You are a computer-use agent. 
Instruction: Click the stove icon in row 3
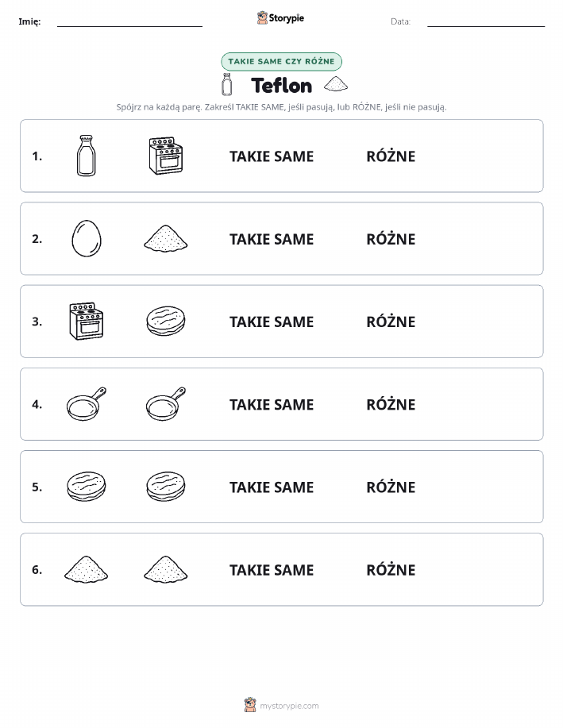click(87, 322)
